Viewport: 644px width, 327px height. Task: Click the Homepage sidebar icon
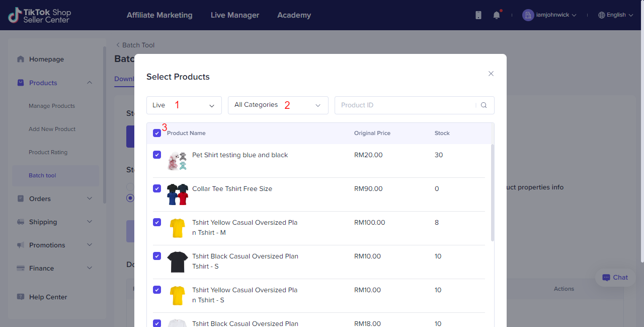tap(21, 59)
